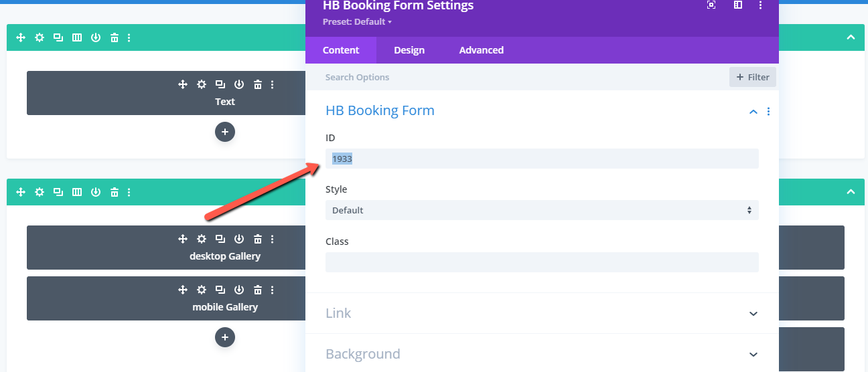The height and width of the screenshot is (372, 868).
Task: Switch to the Design tab
Action: (409, 50)
